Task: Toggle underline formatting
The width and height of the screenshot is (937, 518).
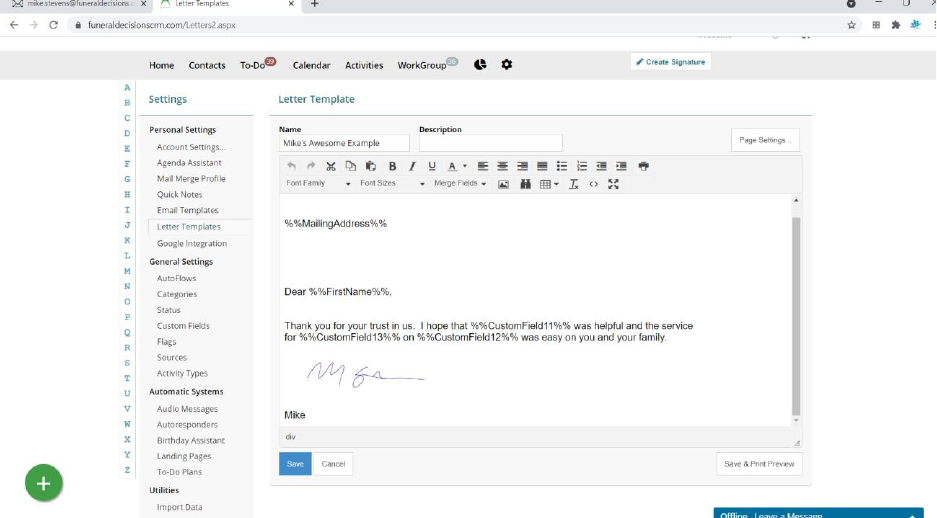Action: pyautogui.click(x=432, y=166)
